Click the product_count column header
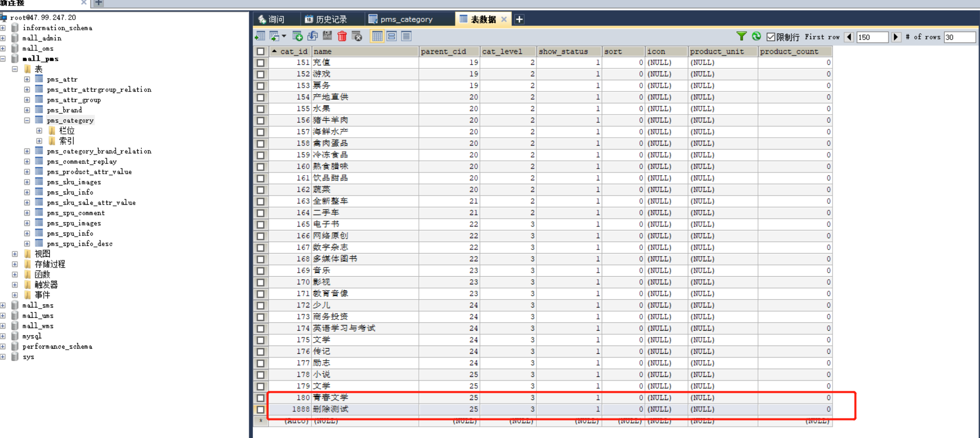The image size is (980, 438). (x=795, y=51)
